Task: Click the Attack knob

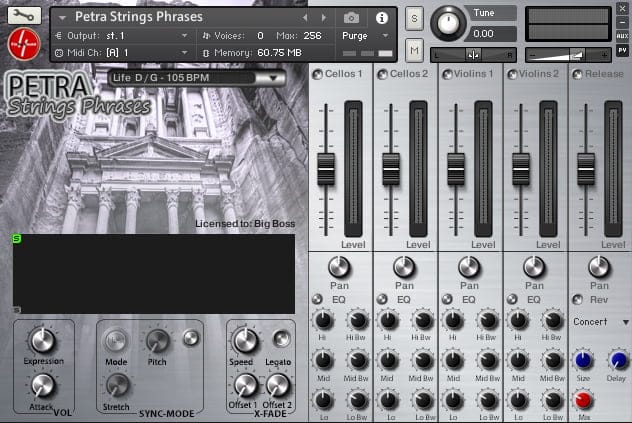Action: pos(43,385)
